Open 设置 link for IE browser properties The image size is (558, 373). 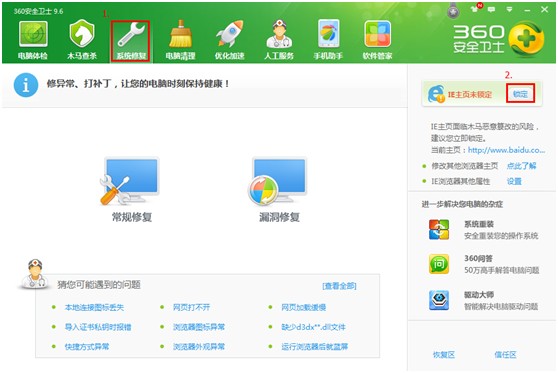514,182
